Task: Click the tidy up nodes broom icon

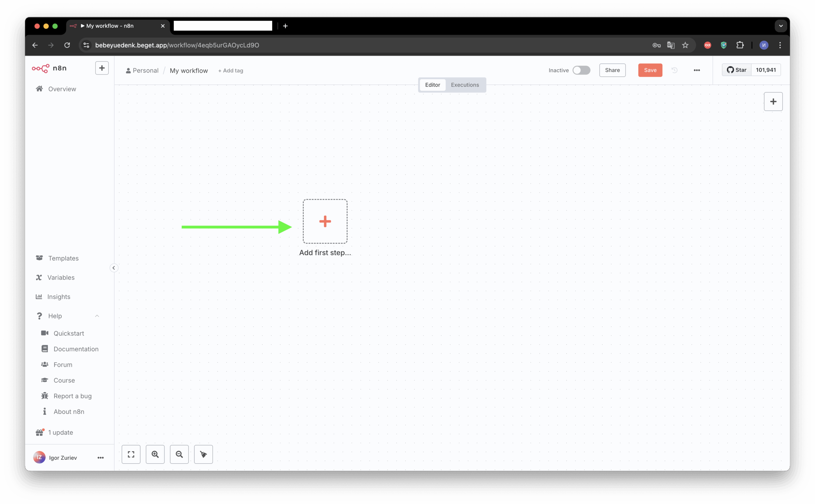Action: click(x=203, y=454)
